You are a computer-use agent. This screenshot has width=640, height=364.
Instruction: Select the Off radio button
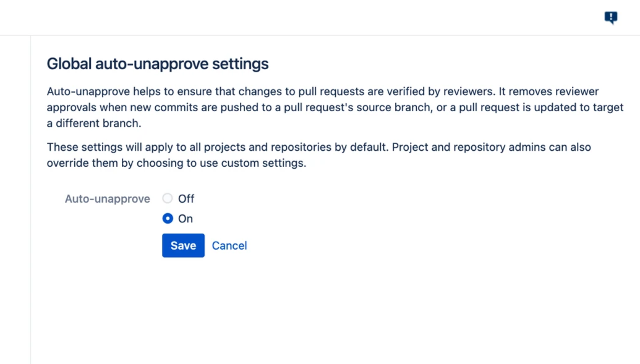[168, 198]
